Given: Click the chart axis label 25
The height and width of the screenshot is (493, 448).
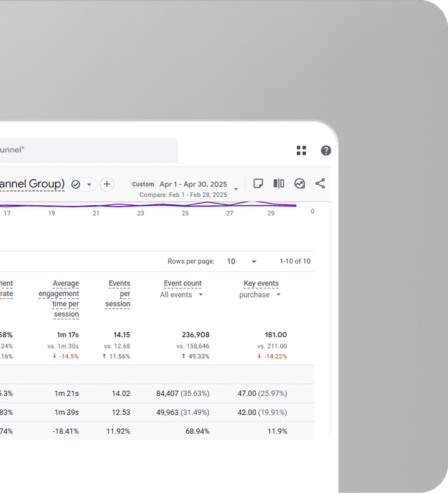Looking at the screenshot, I should pos(185,213).
